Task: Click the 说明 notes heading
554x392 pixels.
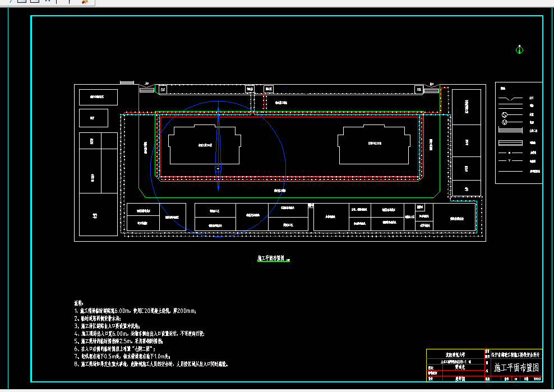Action: [79, 303]
